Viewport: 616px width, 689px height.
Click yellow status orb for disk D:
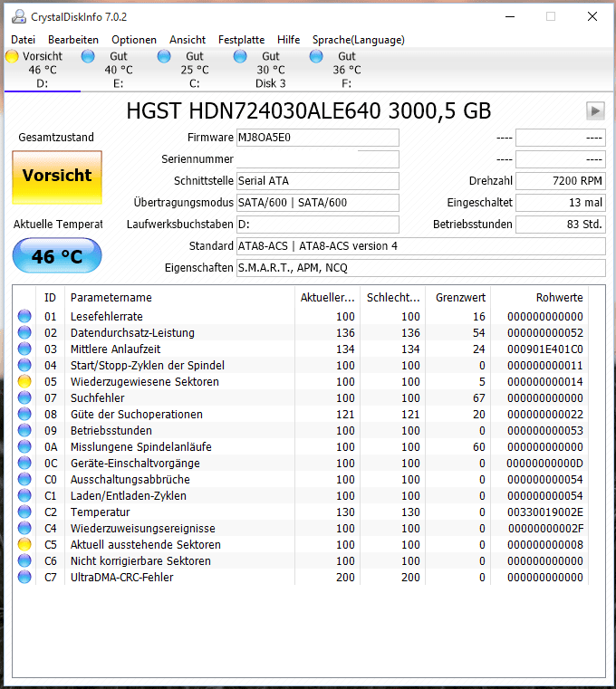(12, 56)
